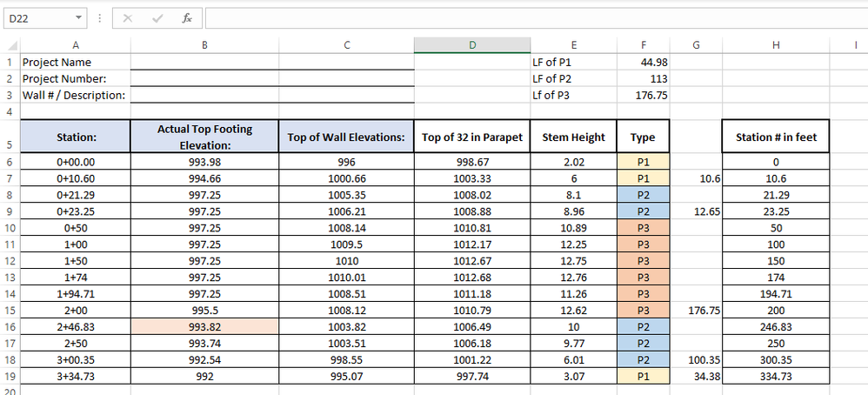Click the wall elevation cell 995.07
This screenshot has width=868, height=395.
(346, 376)
